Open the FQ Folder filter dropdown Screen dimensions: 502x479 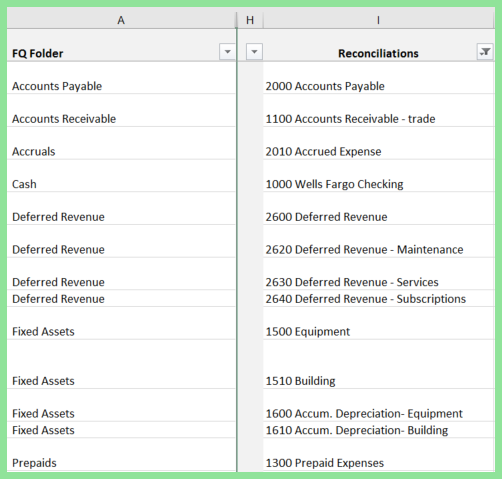227,52
